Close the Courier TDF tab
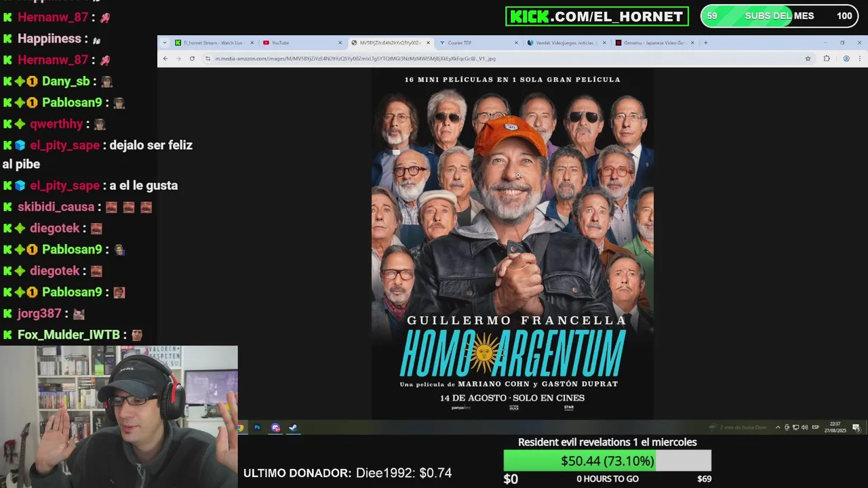The width and height of the screenshot is (868, 488). 516,43
